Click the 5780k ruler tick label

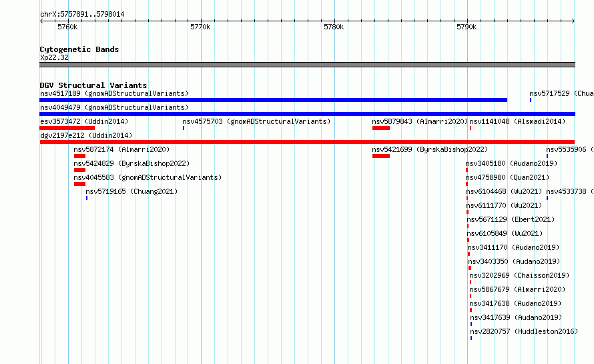point(334,27)
